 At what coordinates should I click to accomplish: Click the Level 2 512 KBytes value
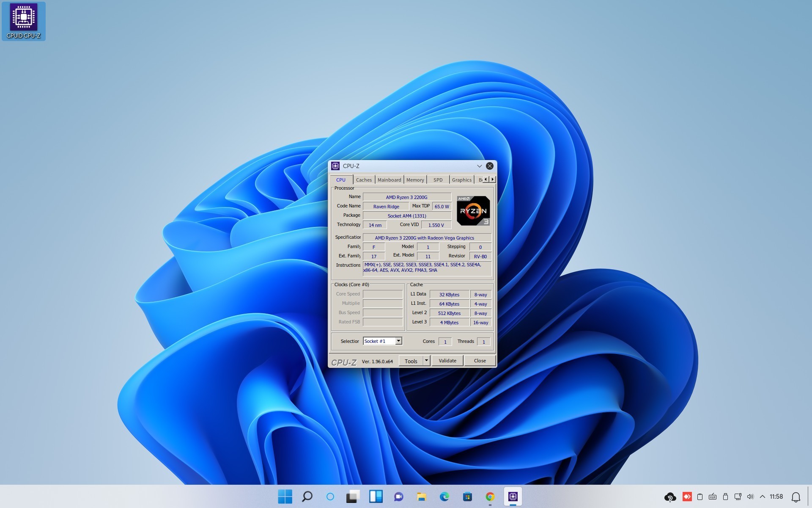pyautogui.click(x=450, y=313)
